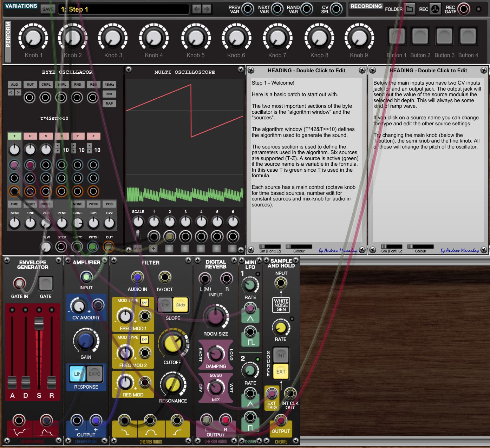Click the Sample and Hold OUTPUT jack
The image size is (490, 448).
tap(280, 420)
